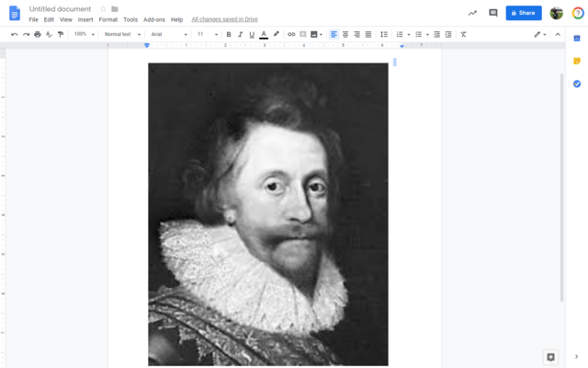Click the Undo icon
588x368 pixels.
point(15,34)
